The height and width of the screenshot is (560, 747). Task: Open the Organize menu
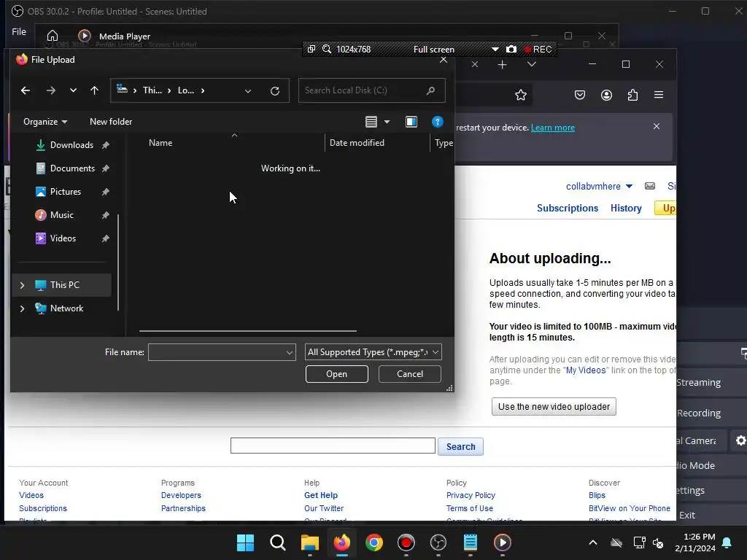tap(45, 122)
